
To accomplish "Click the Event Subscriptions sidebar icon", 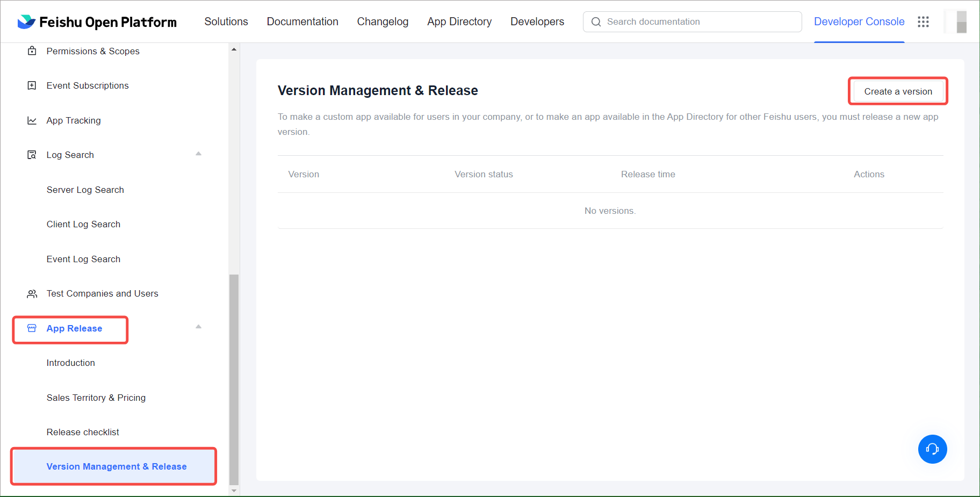I will (32, 85).
